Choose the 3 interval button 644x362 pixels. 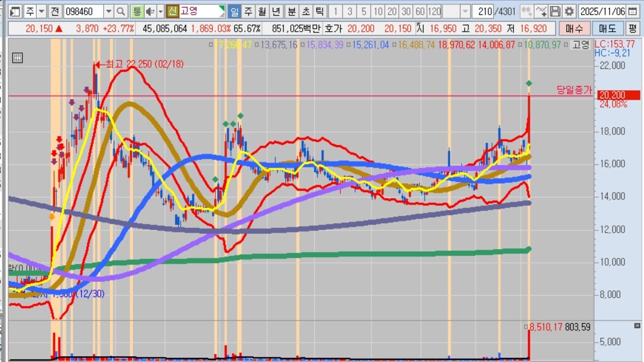click(350, 11)
